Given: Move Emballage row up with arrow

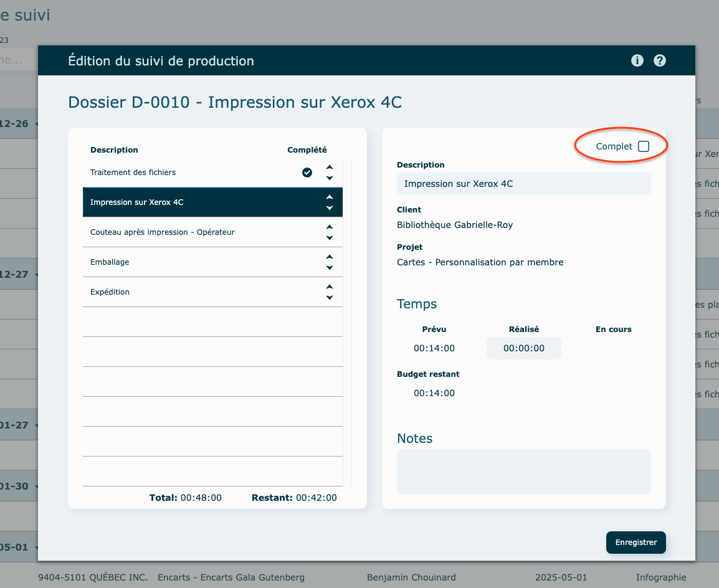Looking at the screenshot, I should 330,257.
